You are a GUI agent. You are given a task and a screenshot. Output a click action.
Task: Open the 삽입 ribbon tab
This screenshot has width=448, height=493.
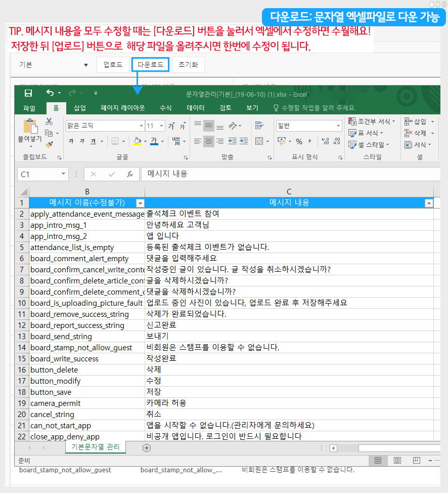(x=80, y=108)
